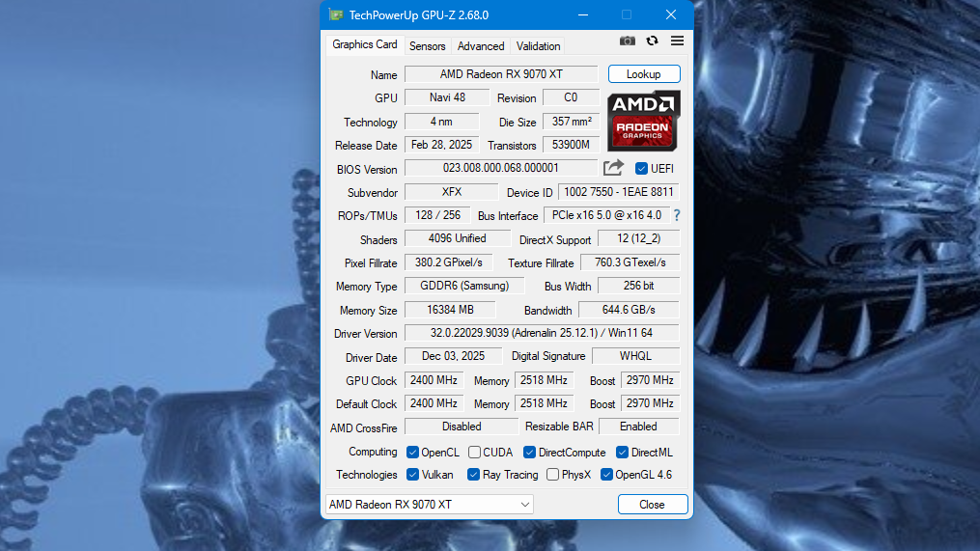Click the Technology field 4 nm
The height and width of the screenshot is (551, 980).
click(441, 122)
